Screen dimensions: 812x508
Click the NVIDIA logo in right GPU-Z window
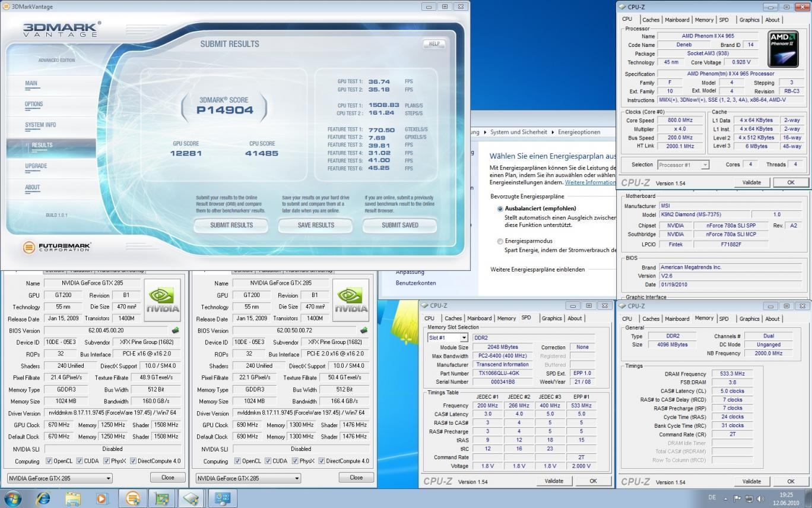tap(351, 299)
